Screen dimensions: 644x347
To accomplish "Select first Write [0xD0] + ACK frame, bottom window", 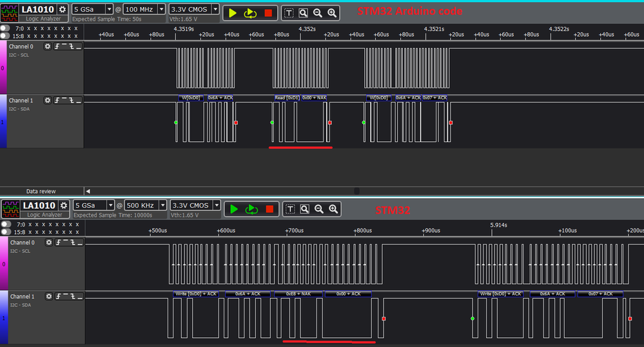I will (196, 294).
